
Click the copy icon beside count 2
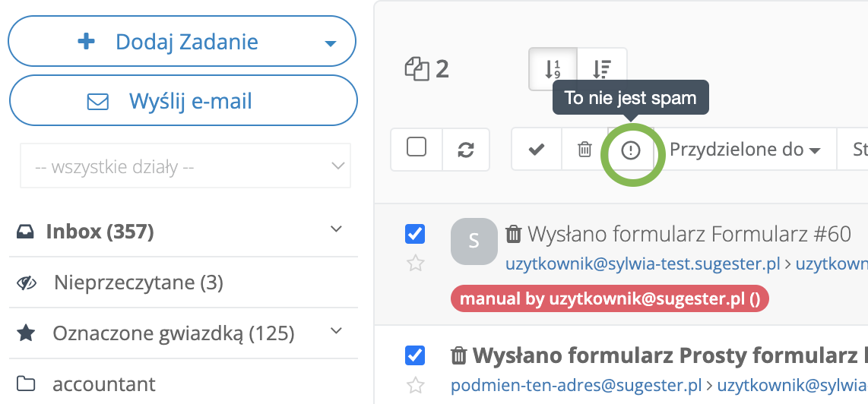click(417, 70)
